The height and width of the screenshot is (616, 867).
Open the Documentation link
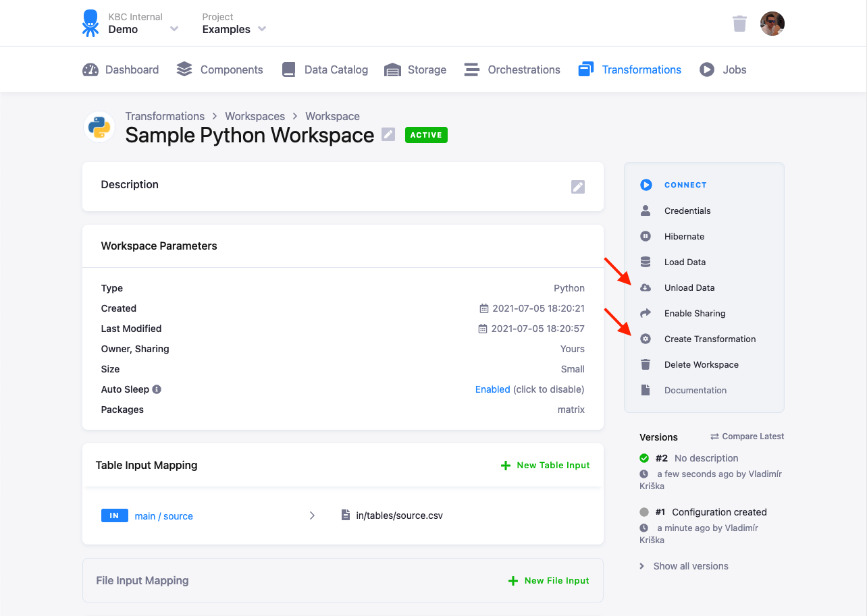click(695, 390)
